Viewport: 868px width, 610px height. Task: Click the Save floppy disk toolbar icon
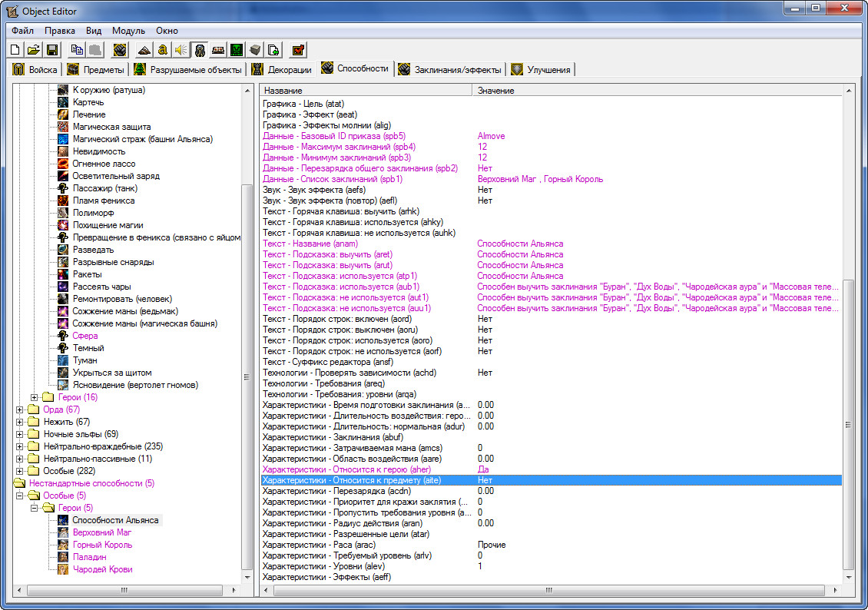pos(52,50)
